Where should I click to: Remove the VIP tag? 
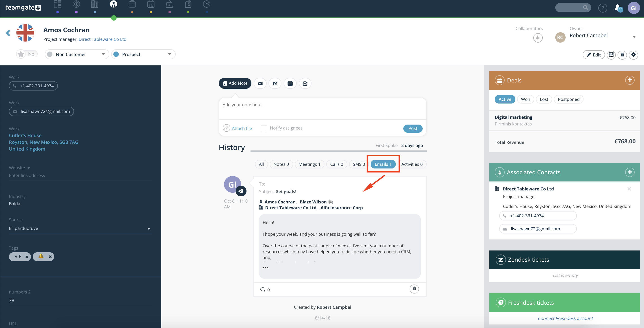[27, 257]
